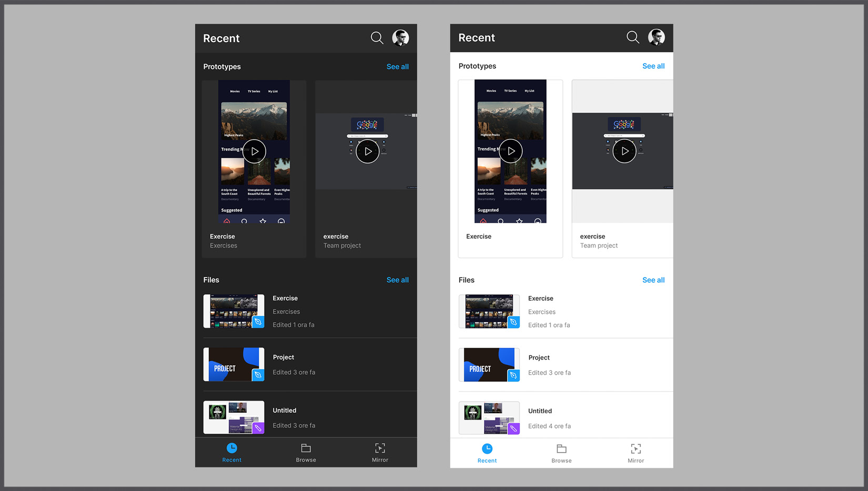Switch to the Browse tab in dark mode

[306, 452]
